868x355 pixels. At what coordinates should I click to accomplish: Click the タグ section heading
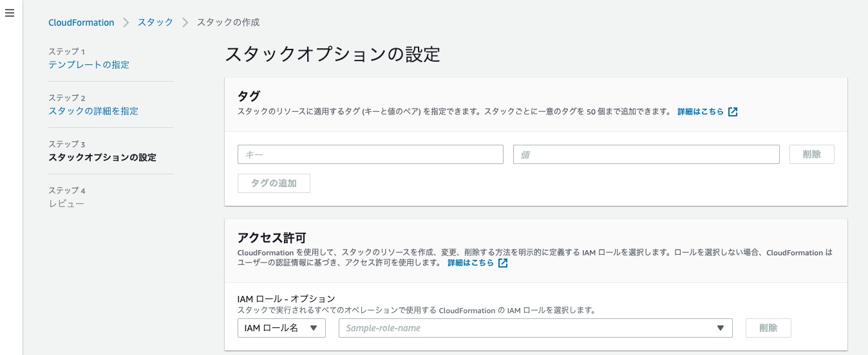coord(249,96)
